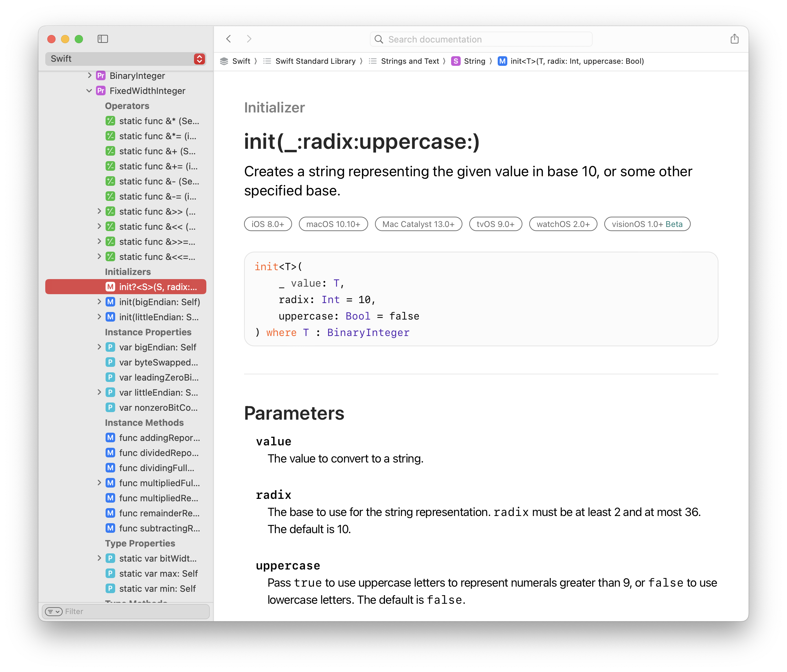Collapse the FixedWidthInteger protocol

[x=89, y=91]
